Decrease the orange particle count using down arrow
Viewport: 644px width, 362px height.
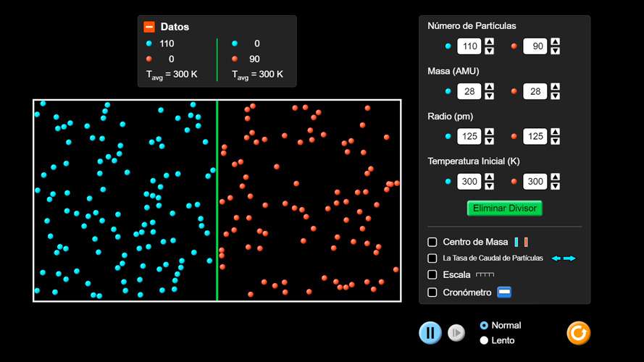click(x=555, y=51)
